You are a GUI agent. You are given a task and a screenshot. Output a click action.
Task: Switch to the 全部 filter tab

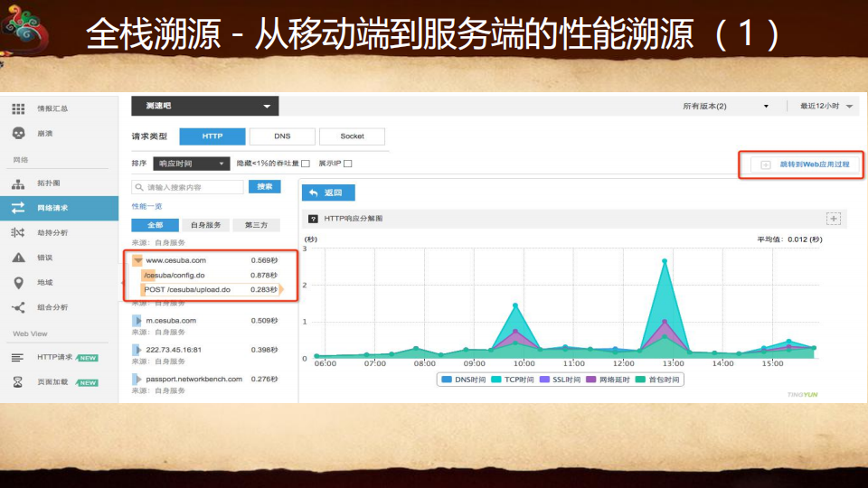tap(155, 225)
